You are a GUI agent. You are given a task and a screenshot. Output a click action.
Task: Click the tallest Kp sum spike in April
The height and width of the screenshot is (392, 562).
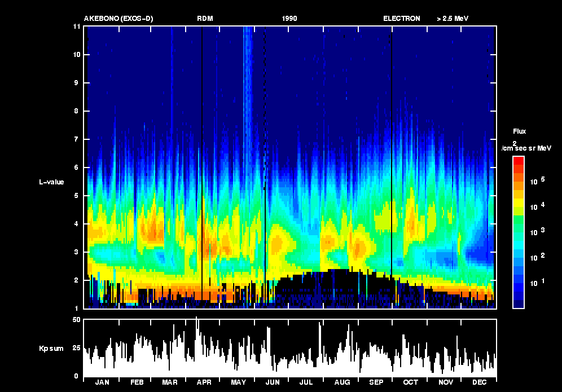196,347
